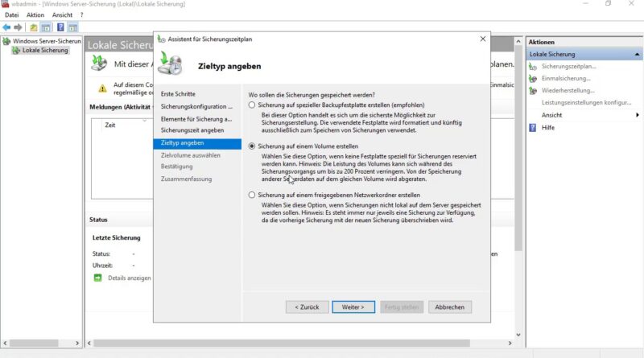Open Sicherungszeitplan action in Aktionen pane
The image size is (644, 358).
point(568,66)
